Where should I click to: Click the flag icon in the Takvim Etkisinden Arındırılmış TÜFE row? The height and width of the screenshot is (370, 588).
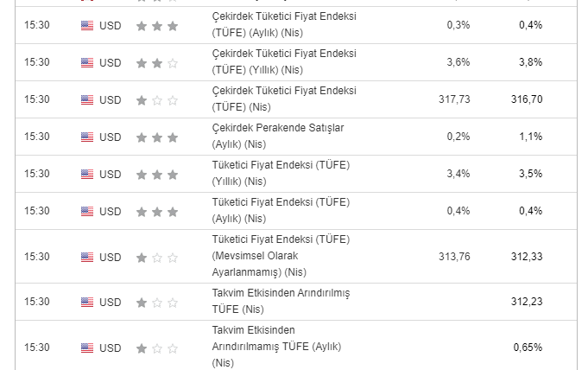pos(86,302)
